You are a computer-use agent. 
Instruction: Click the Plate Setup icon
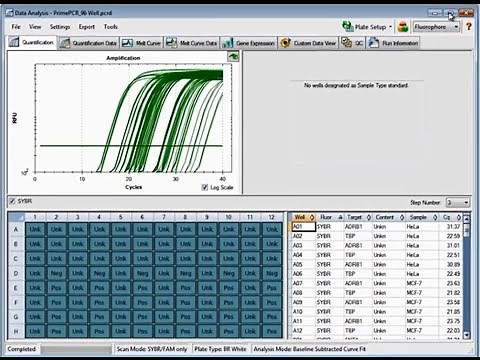point(348,27)
